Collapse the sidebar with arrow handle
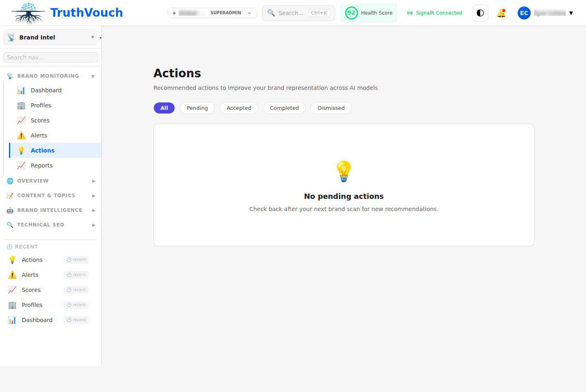 (x=100, y=37)
